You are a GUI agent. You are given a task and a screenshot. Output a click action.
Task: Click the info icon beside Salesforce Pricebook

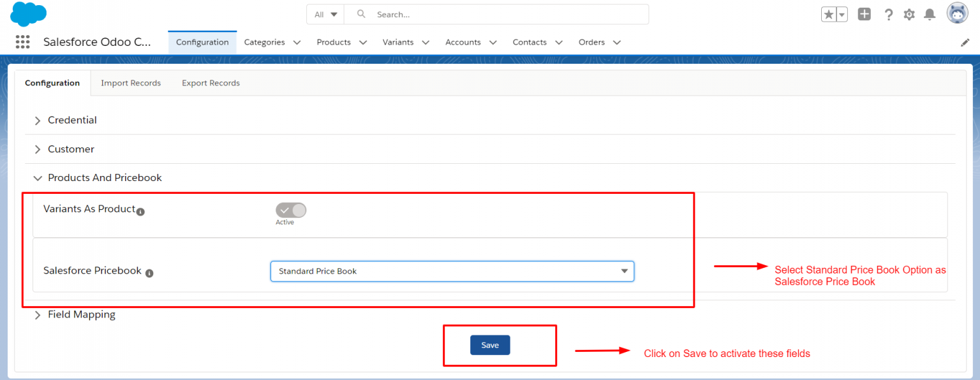[x=149, y=273]
